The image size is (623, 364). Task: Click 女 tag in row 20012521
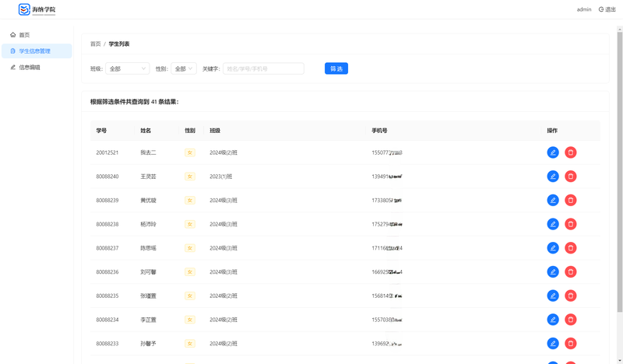[190, 152]
